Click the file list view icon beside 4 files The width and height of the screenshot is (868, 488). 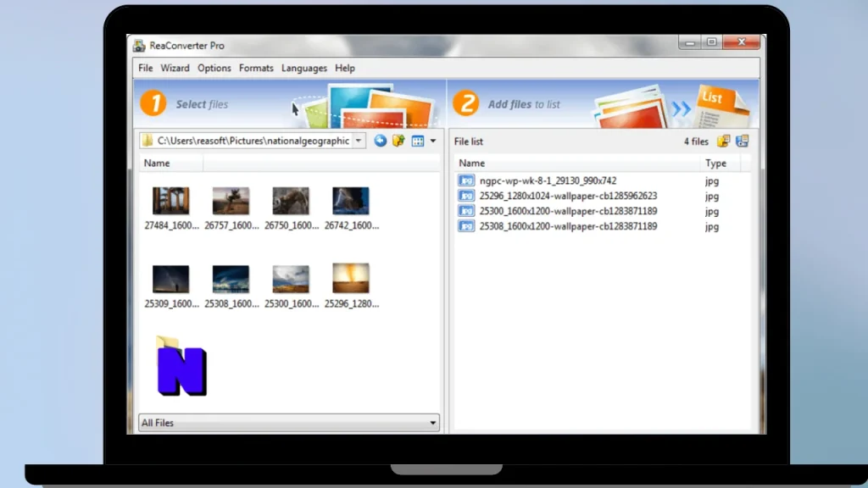pyautogui.click(x=743, y=141)
